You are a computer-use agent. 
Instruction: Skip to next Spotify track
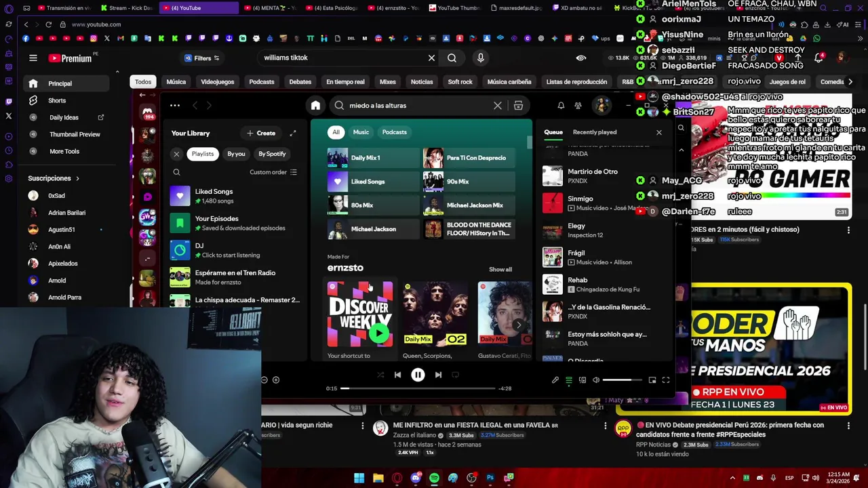click(x=438, y=375)
